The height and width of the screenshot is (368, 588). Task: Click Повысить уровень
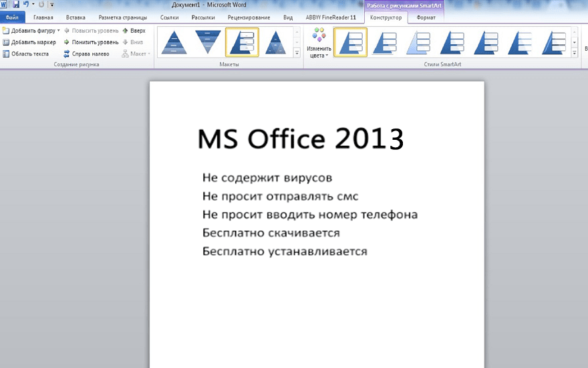tap(91, 30)
